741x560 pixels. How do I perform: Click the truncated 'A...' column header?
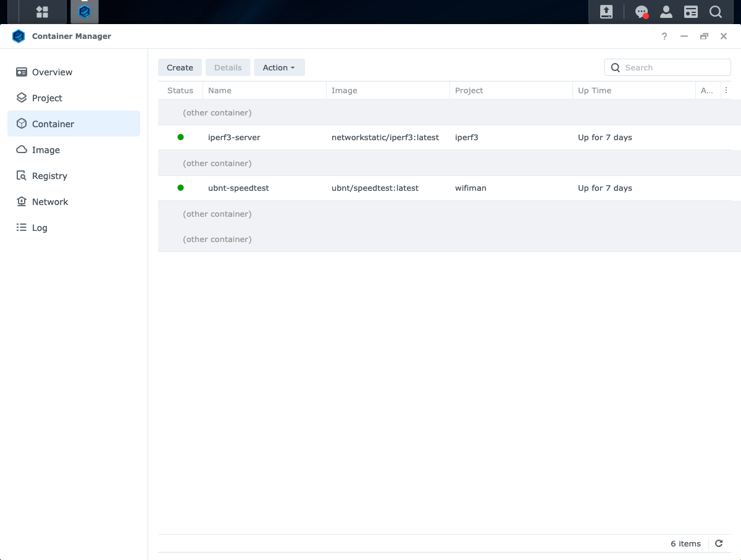pos(708,90)
